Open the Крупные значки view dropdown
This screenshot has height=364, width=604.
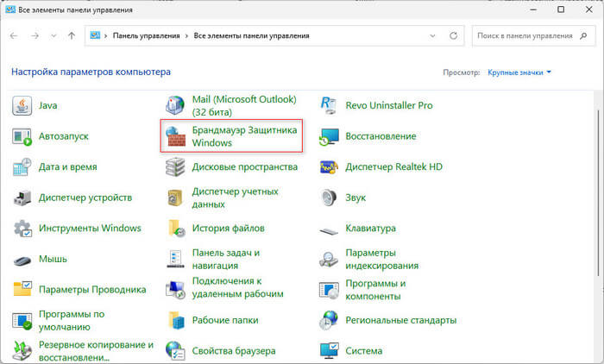(519, 73)
